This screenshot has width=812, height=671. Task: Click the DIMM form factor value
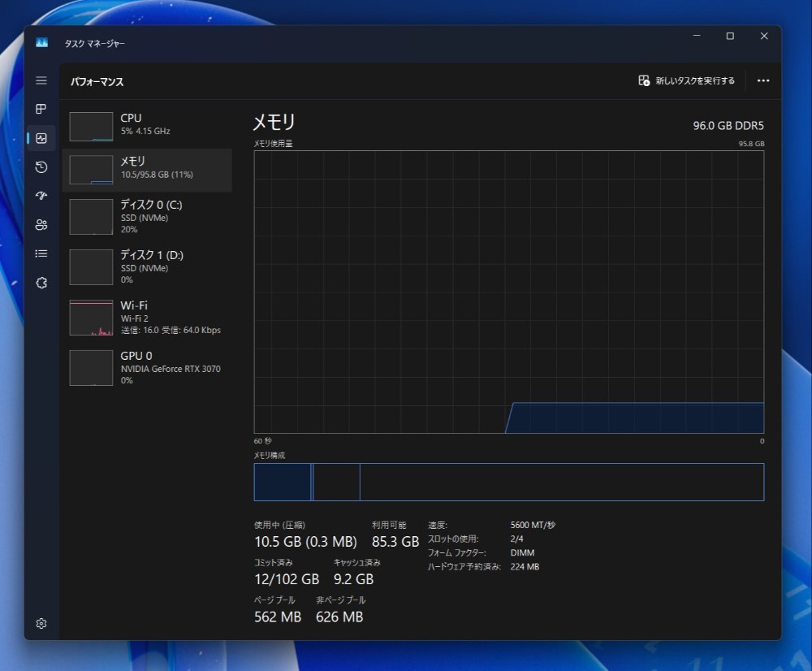[522, 553]
